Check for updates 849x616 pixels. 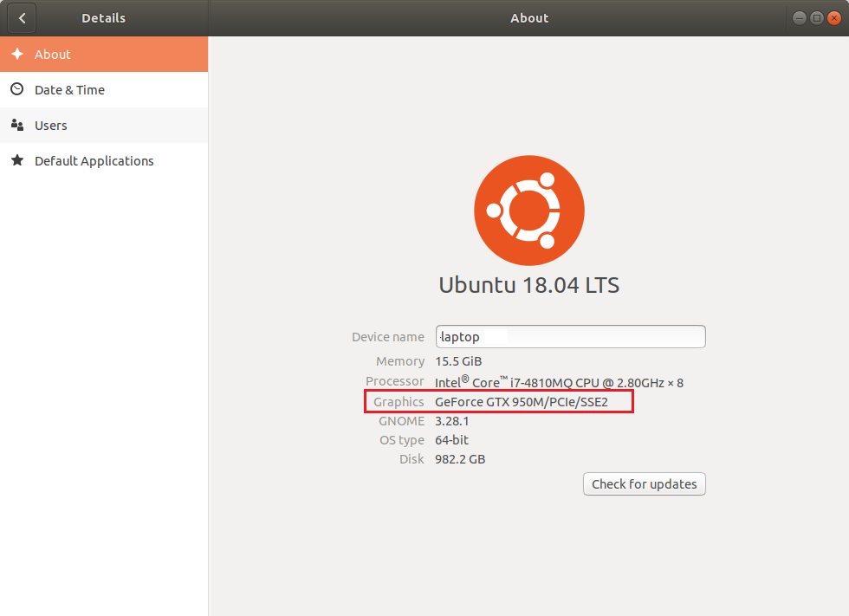point(644,484)
